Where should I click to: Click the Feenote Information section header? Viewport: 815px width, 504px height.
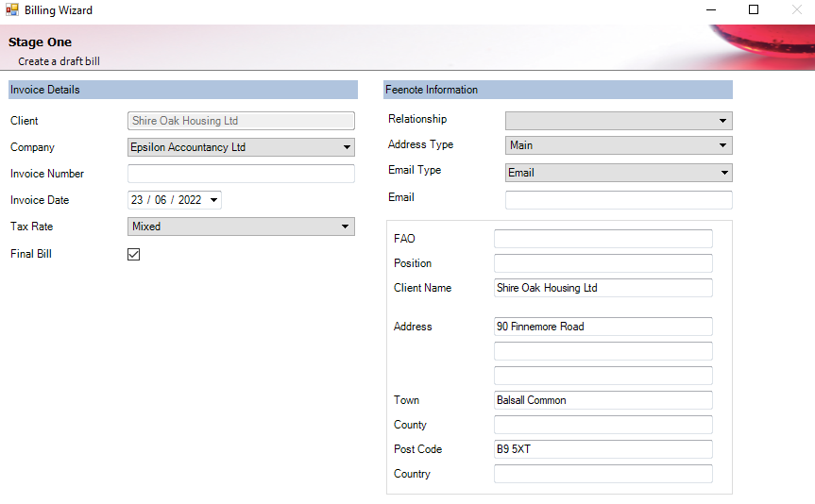pyautogui.click(x=558, y=90)
